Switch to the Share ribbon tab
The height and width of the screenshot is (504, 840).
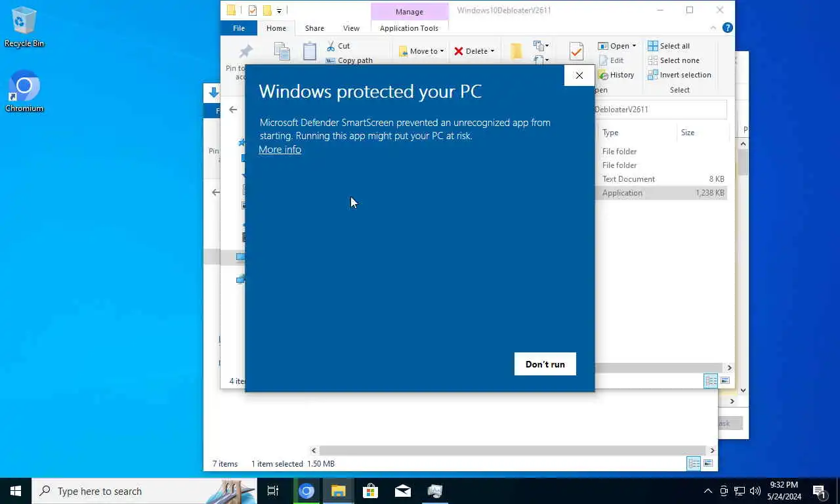(314, 28)
